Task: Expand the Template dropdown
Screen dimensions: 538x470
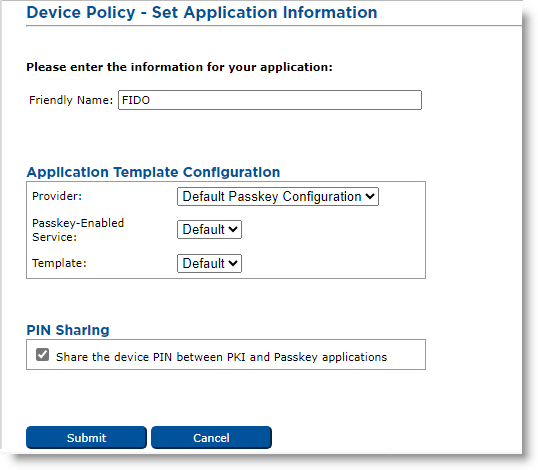Action: (209, 263)
